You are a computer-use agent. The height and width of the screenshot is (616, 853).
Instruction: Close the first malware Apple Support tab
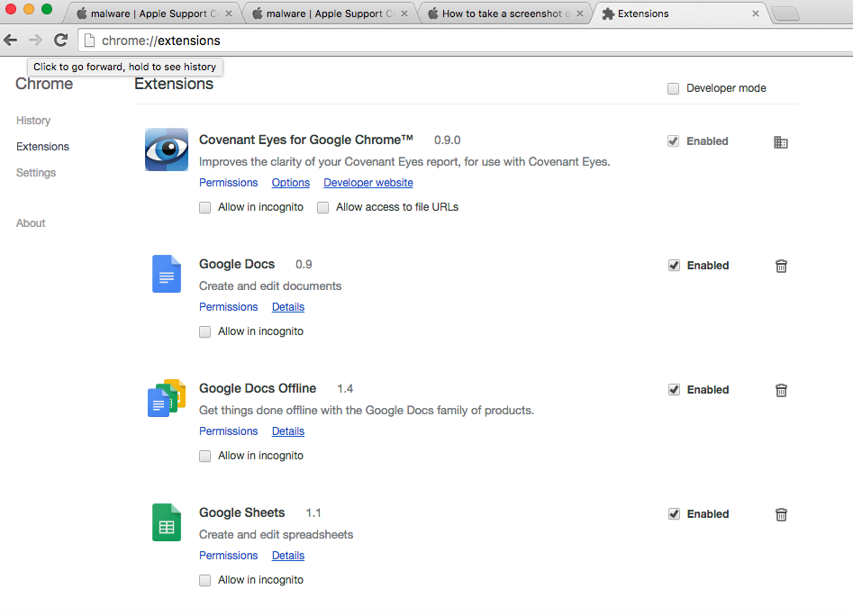229,14
